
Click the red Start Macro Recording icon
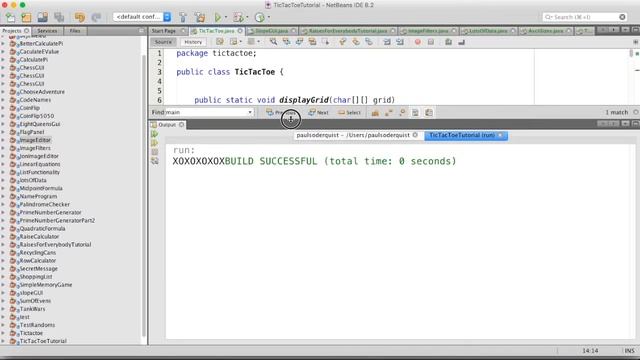click(x=418, y=42)
